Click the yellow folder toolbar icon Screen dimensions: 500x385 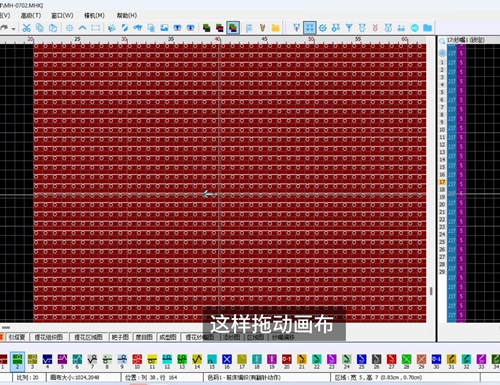(x=275, y=28)
